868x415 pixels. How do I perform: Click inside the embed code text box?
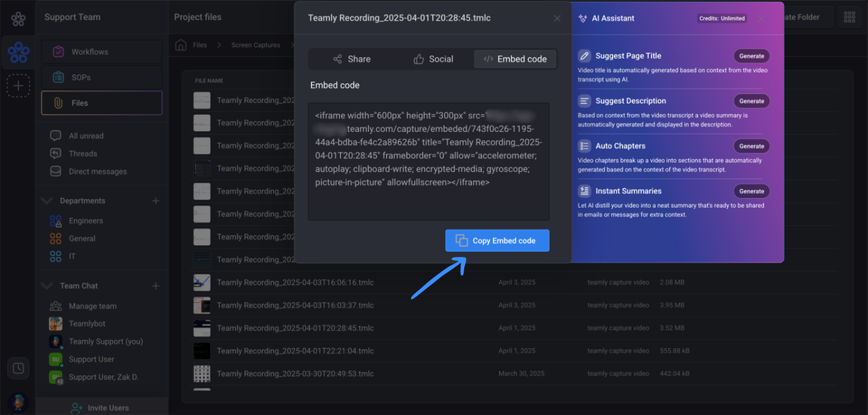(x=428, y=161)
